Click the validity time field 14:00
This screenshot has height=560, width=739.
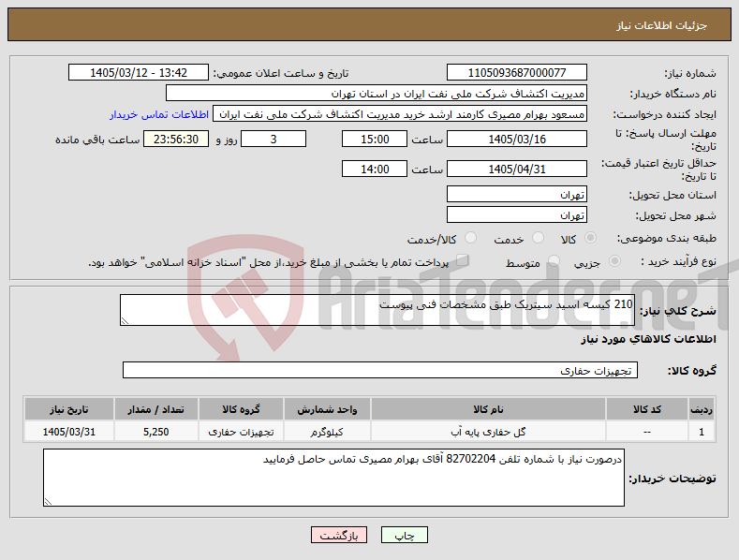point(375,169)
